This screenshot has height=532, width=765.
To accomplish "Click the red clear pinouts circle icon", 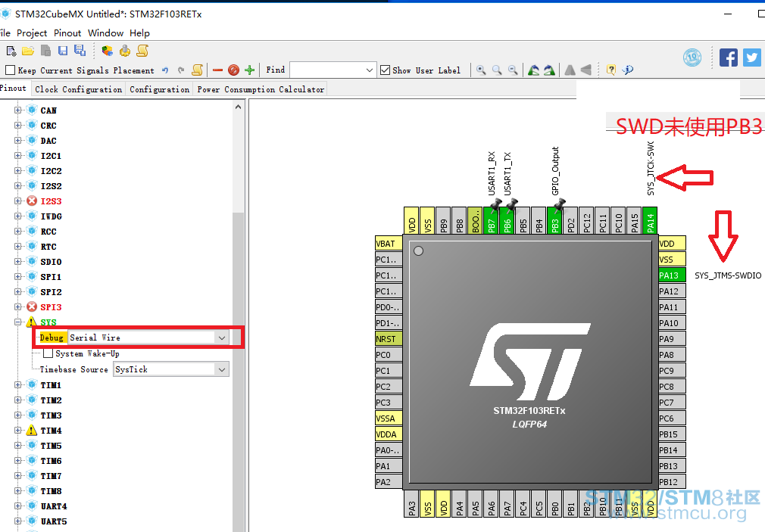I will [234, 70].
